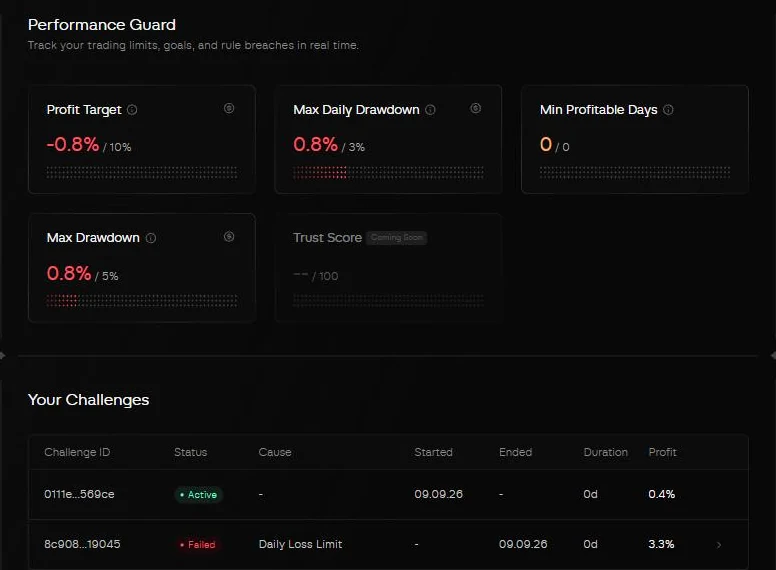Click the Active status badge
This screenshot has width=776, height=570.
coord(198,495)
